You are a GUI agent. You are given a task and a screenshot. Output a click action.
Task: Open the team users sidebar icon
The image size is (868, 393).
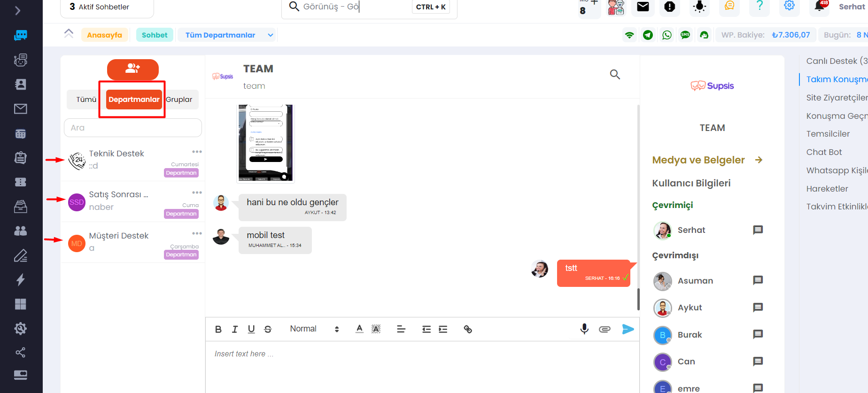(21, 231)
